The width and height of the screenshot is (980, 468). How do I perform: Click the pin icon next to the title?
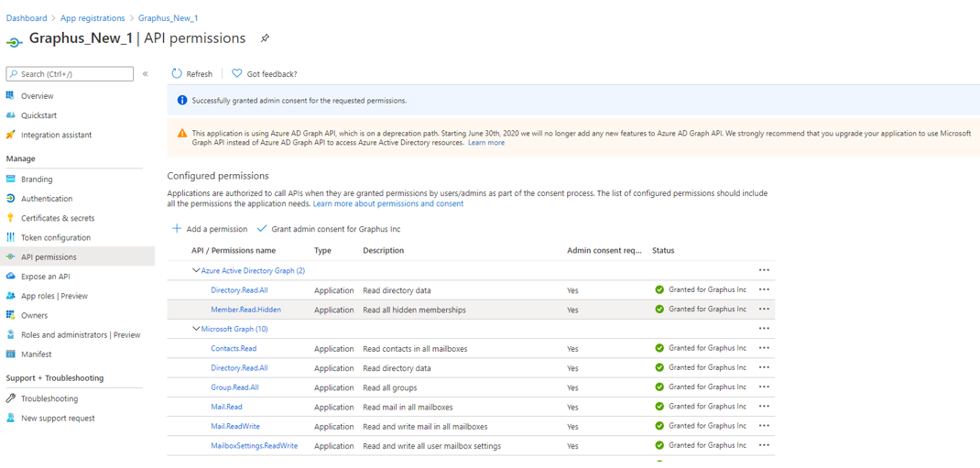click(x=265, y=38)
